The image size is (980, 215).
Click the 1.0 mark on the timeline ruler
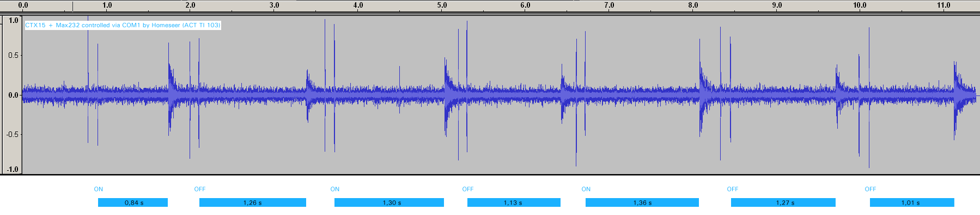(x=107, y=5)
